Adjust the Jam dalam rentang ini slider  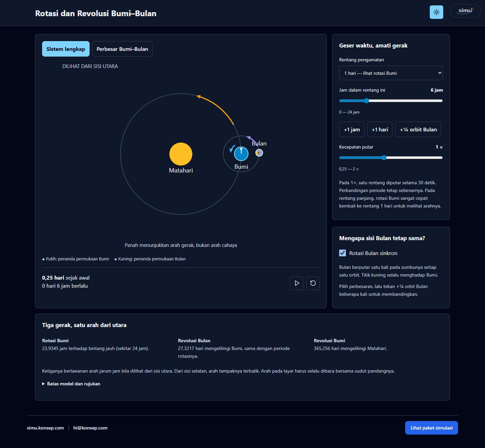pyautogui.click(x=391, y=101)
